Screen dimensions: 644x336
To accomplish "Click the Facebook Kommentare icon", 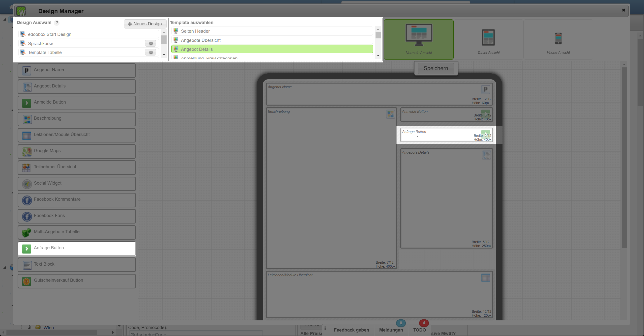I will [27, 200].
